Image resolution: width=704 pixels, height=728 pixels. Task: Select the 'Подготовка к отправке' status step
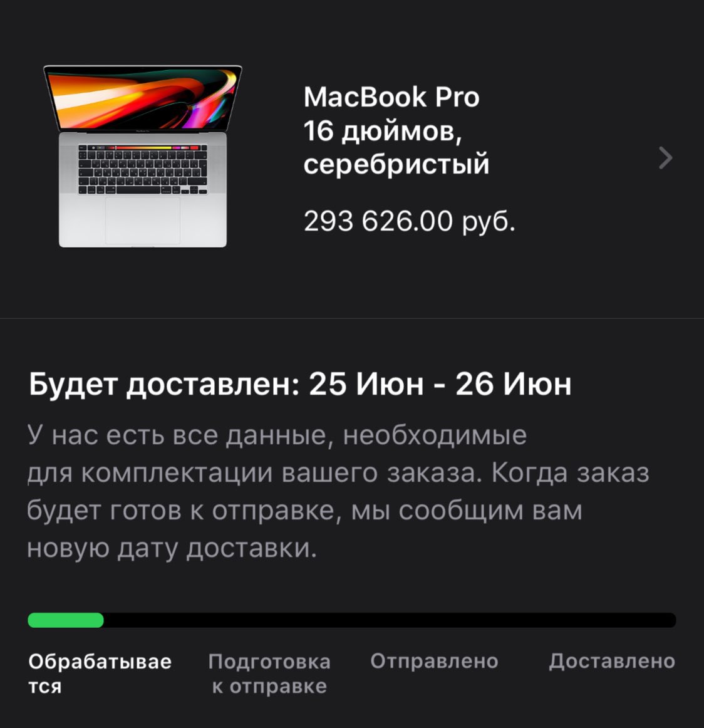coord(269,673)
